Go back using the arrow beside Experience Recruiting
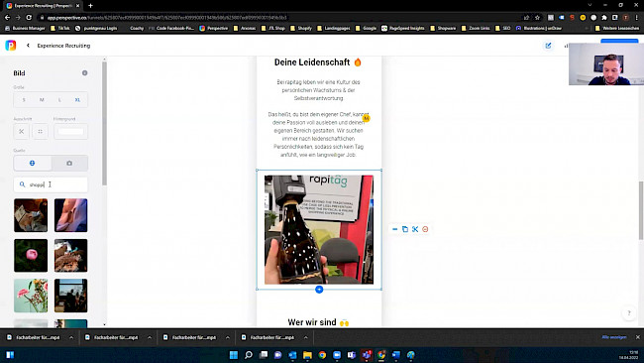The height and width of the screenshot is (363, 644). click(x=28, y=46)
